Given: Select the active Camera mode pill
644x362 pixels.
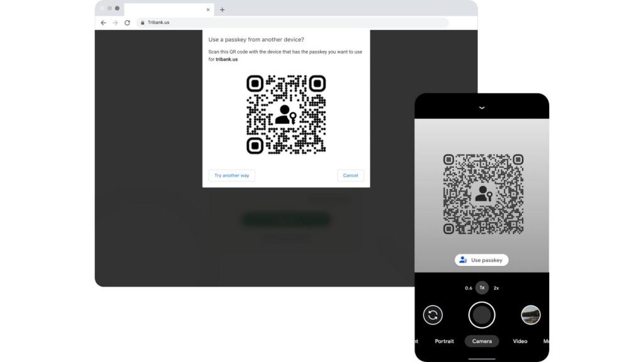Looking at the screenshot, I should click(x=481, y=341).
